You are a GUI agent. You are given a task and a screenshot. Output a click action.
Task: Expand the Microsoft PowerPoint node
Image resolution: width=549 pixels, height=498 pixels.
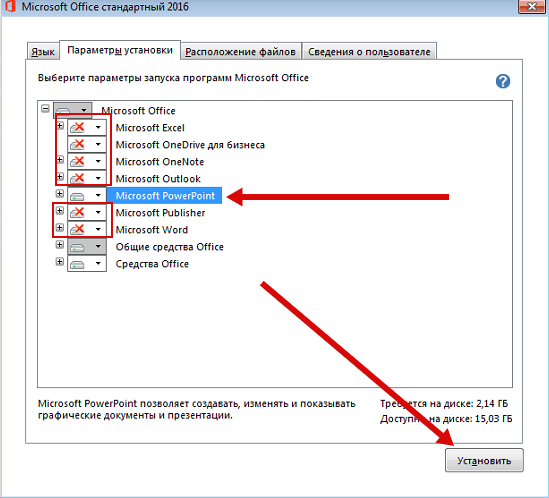click(60, 193)
